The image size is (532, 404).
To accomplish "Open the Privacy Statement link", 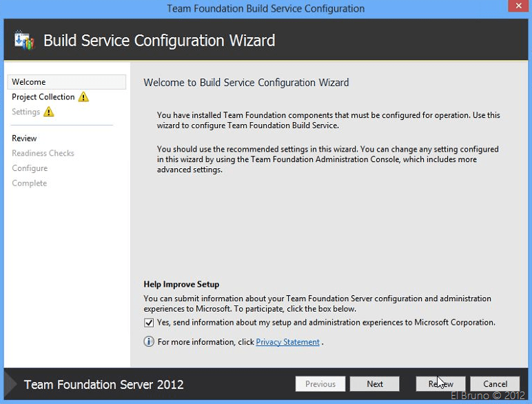I will coord(287,342).
